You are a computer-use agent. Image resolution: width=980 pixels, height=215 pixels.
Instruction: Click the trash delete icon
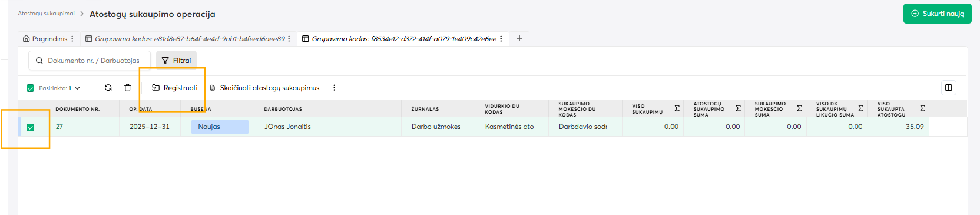tap(128, 88)
